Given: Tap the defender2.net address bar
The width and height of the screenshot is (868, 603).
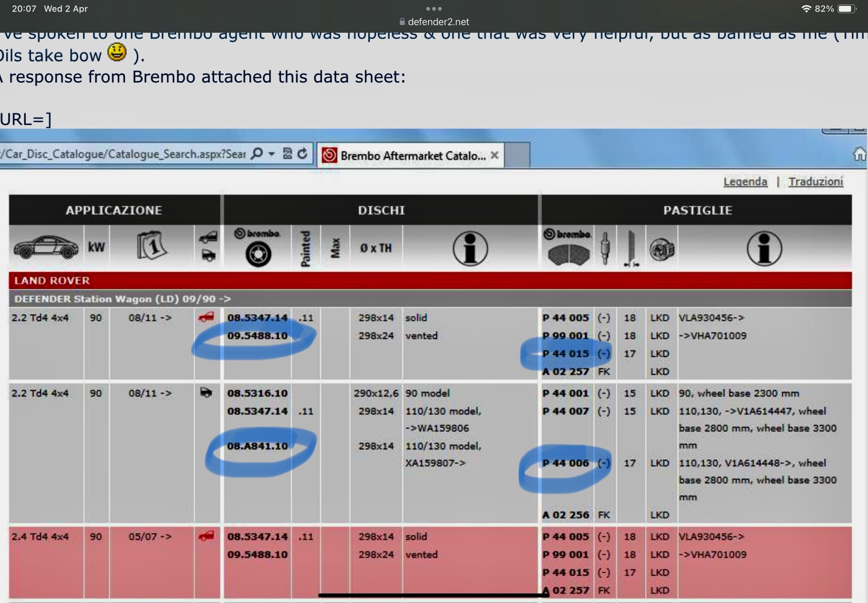Looking at the screenshot, I should point(434,22).
